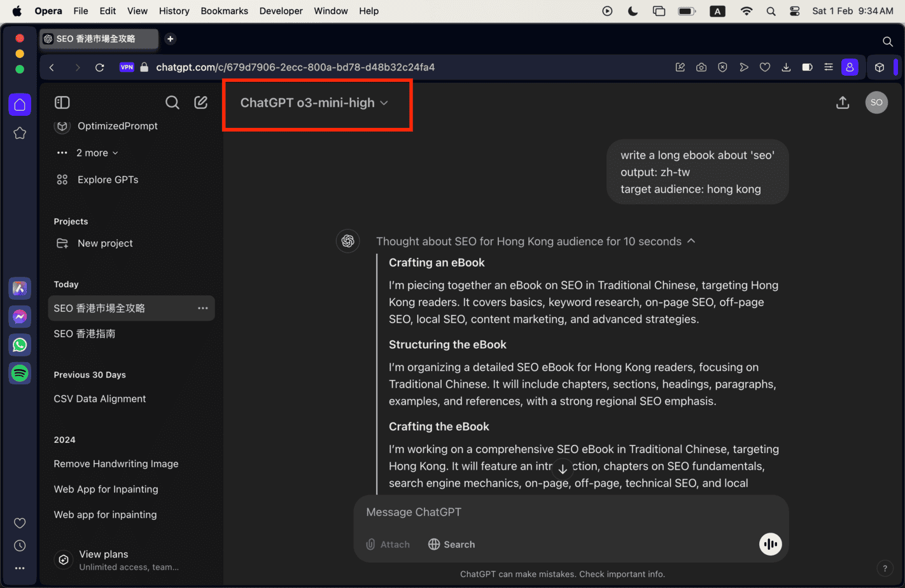Take a snapshot with camera icon
905x588 pixels.
pyautogui.click(x=701, y=67)
